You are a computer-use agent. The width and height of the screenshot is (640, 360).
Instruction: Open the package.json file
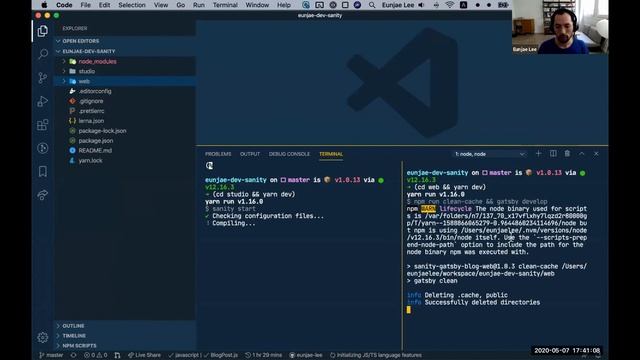(x=125, y=140)
